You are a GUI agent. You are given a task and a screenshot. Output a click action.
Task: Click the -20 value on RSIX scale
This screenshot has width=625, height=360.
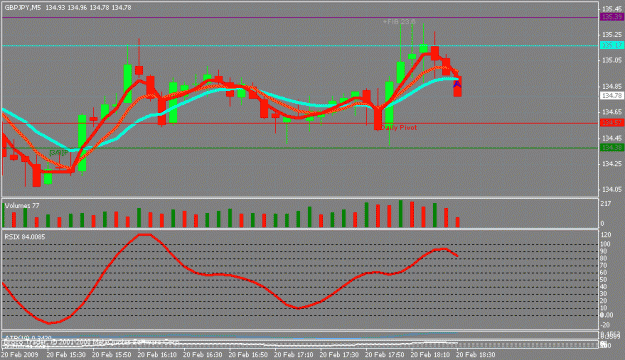[x=605, y=325]
